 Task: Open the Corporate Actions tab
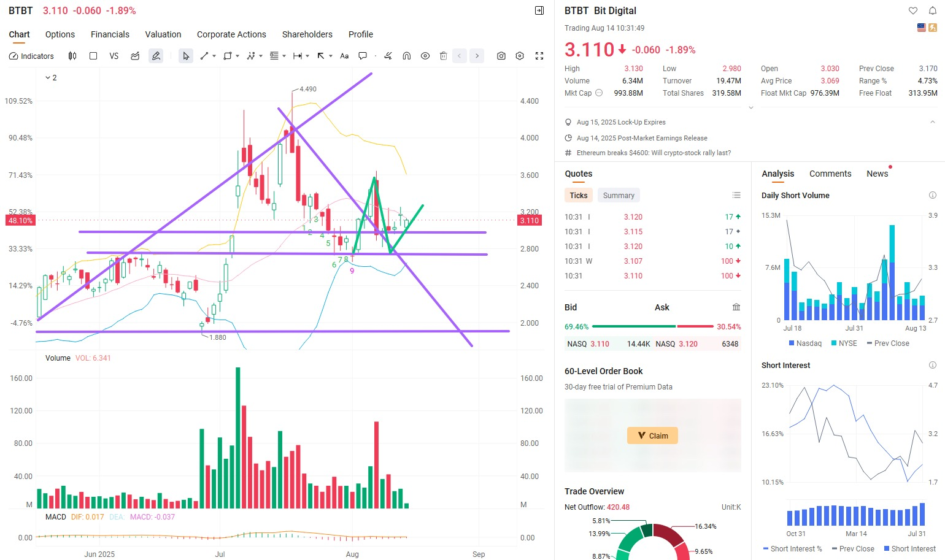point(231,34)
